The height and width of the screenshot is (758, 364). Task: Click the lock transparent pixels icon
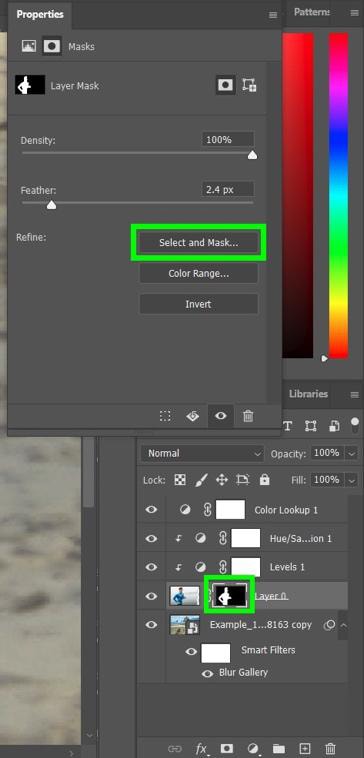pyautogui.click(x=180, y=480)
